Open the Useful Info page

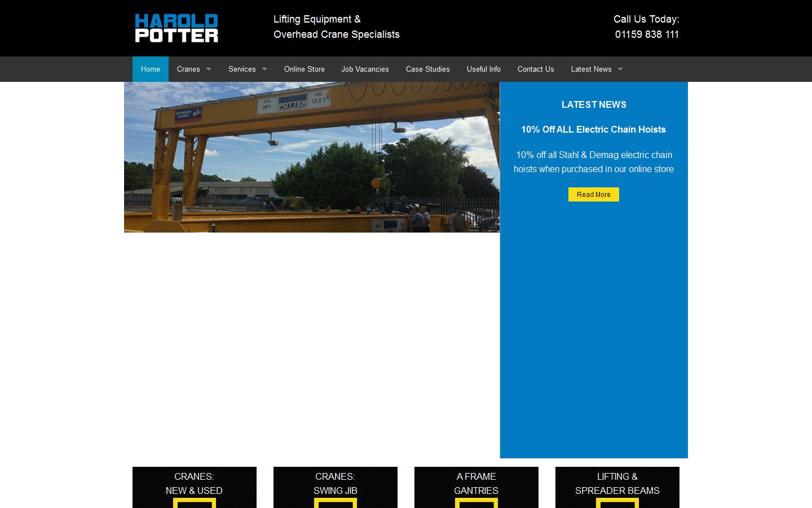coord(483,69)
